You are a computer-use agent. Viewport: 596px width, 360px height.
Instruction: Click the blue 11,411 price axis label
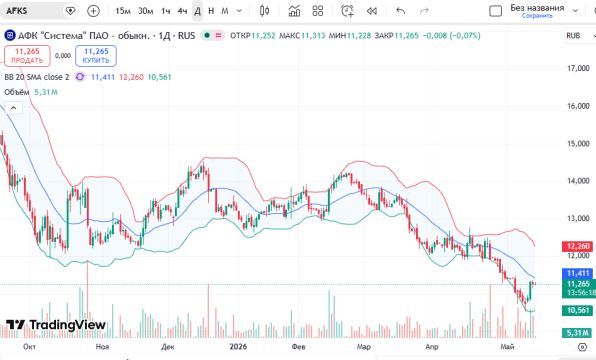(x=577, y=273)
